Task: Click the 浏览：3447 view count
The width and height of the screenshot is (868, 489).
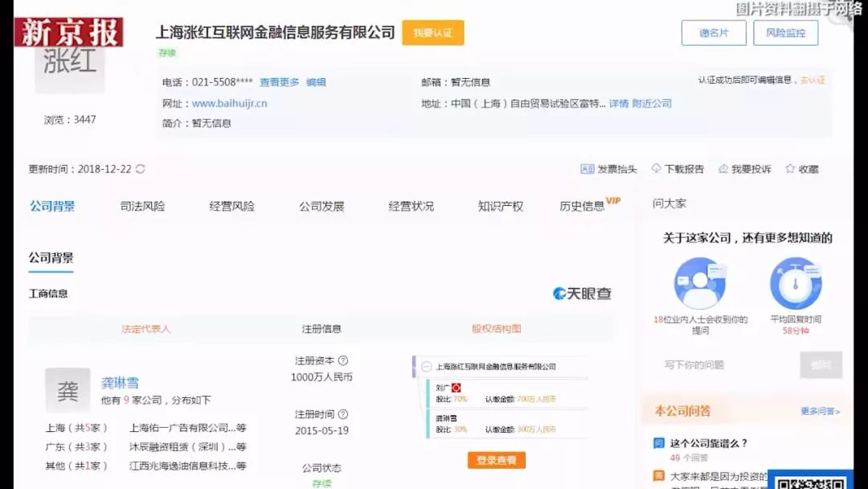Action: point(70,120)
